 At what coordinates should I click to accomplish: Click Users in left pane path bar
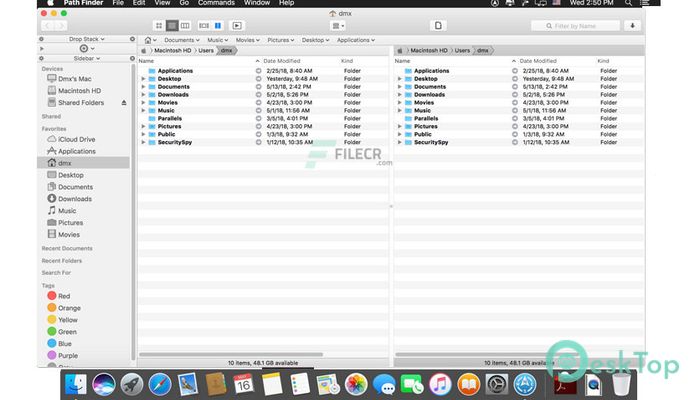206,50
